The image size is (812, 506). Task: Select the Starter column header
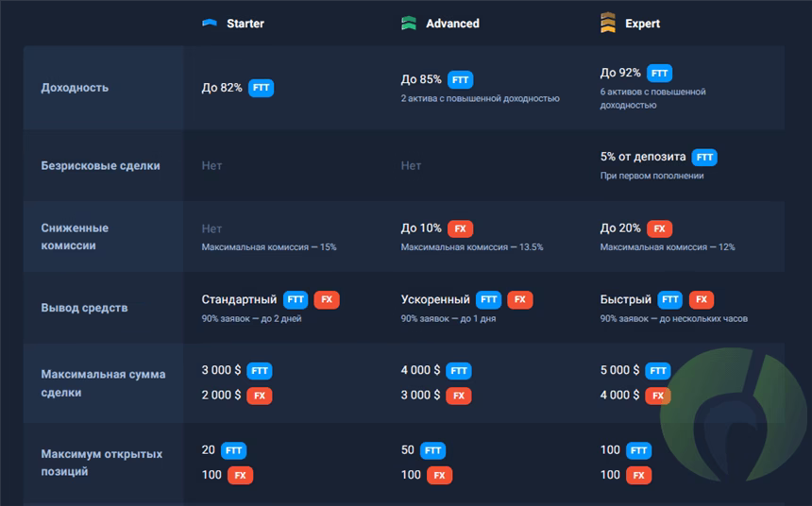point(245,24)
